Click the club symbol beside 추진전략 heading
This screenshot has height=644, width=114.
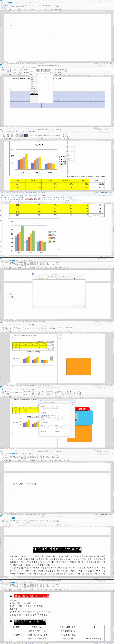tap(11, 621)
